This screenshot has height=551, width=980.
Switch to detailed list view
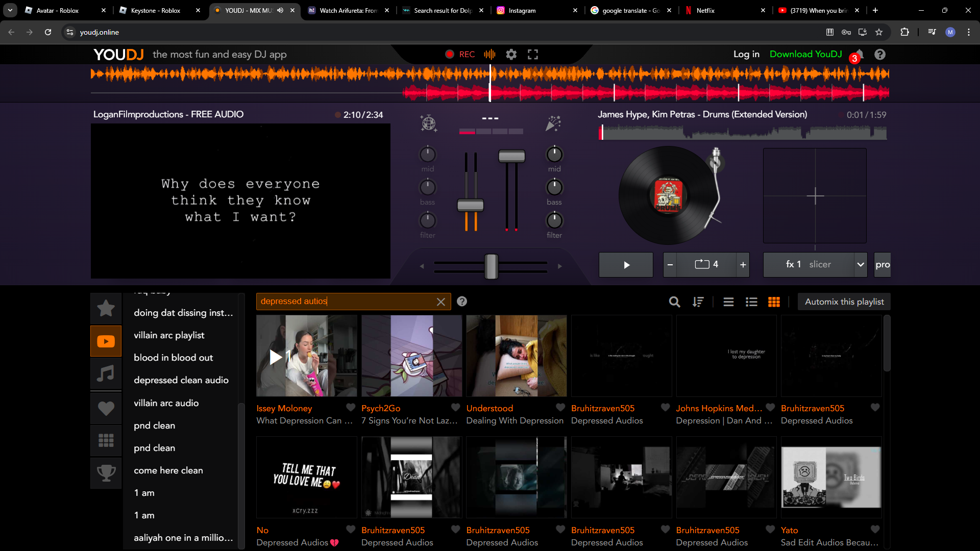click(751, 302)
